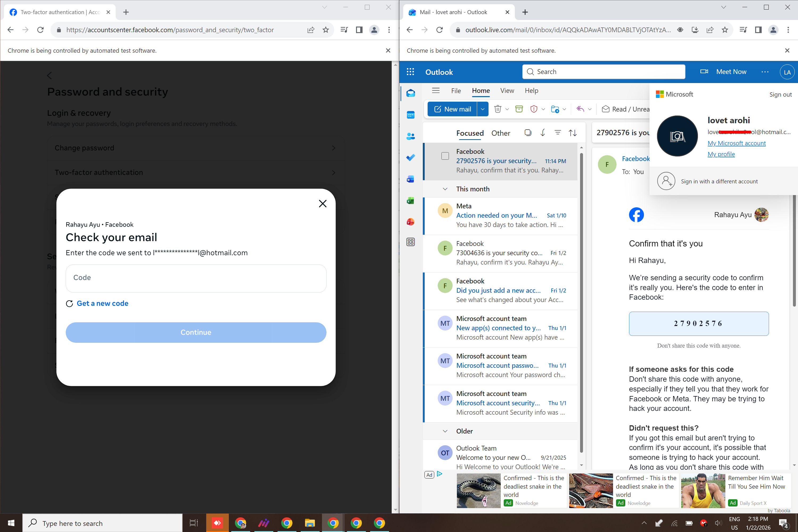
Task: Report the message with shield icon
Action: tap(534, 109)
